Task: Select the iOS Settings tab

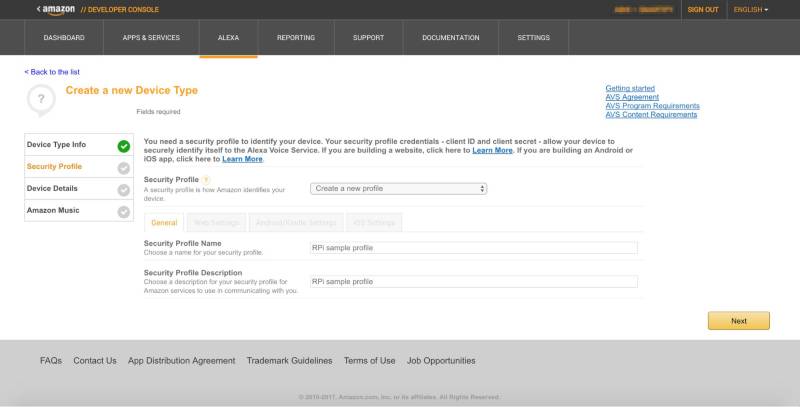Action: 374,223
